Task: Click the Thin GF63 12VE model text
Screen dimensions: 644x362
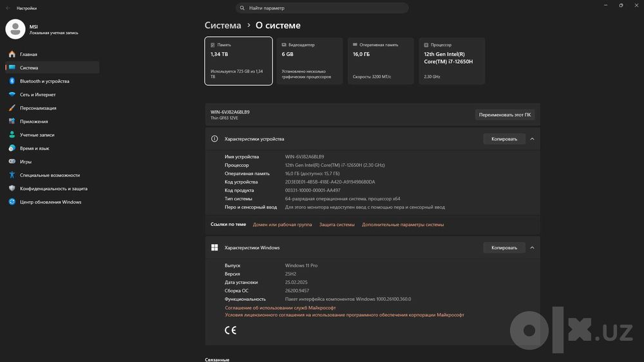Action: pyautogui.click(x=224, y=118)
